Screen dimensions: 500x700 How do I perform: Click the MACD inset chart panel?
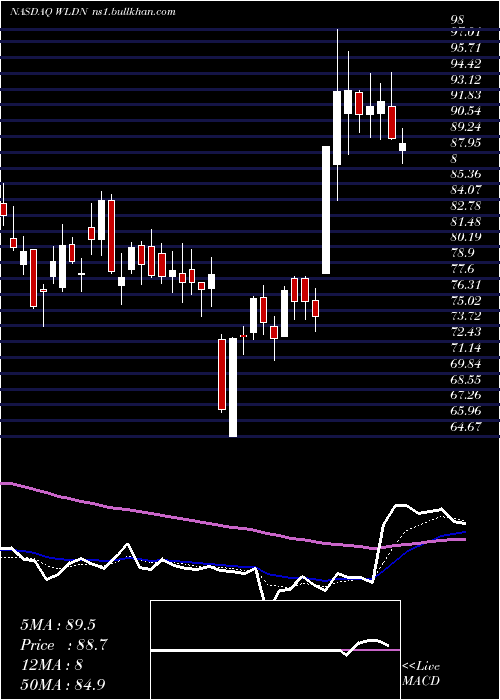275,650
